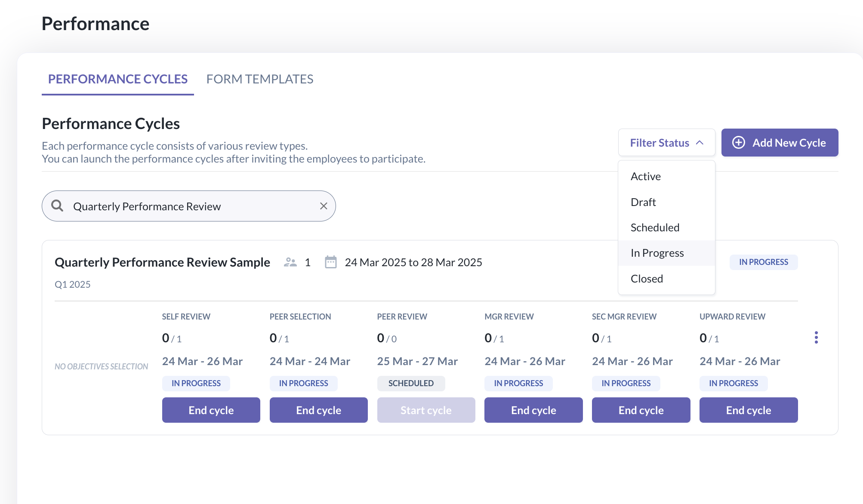Filter cycles by Scheduled status
This screenshot has width=863, height=504.
pyautogui.click(x=655, y=227)
